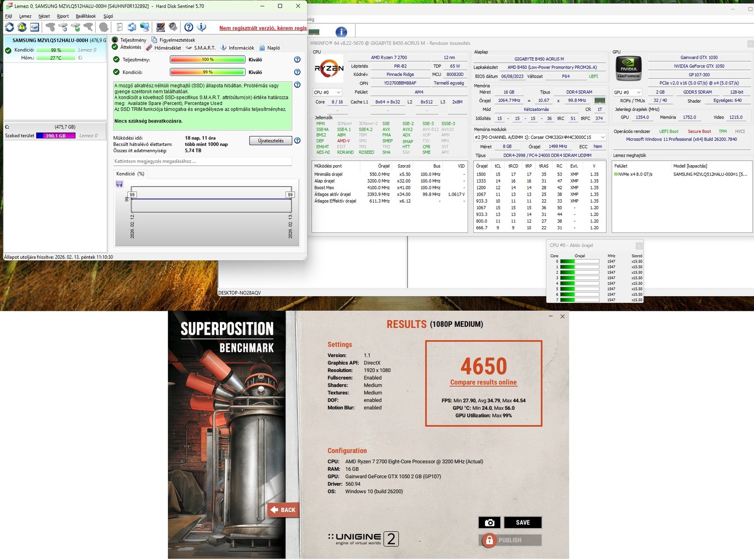
Task: Click the GIGABYTE B450 AORUS M motherboard field
Action: [x=539, y=59]
